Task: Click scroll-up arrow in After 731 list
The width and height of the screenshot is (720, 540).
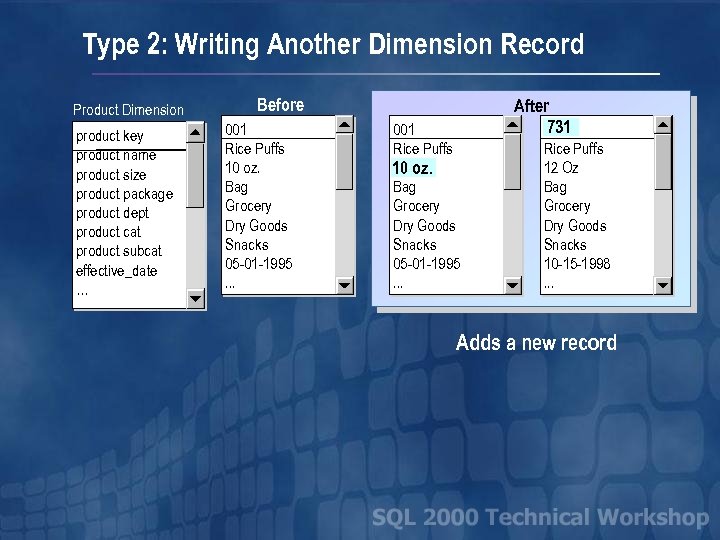Action: pyautogui.click(x=663, y=124)
